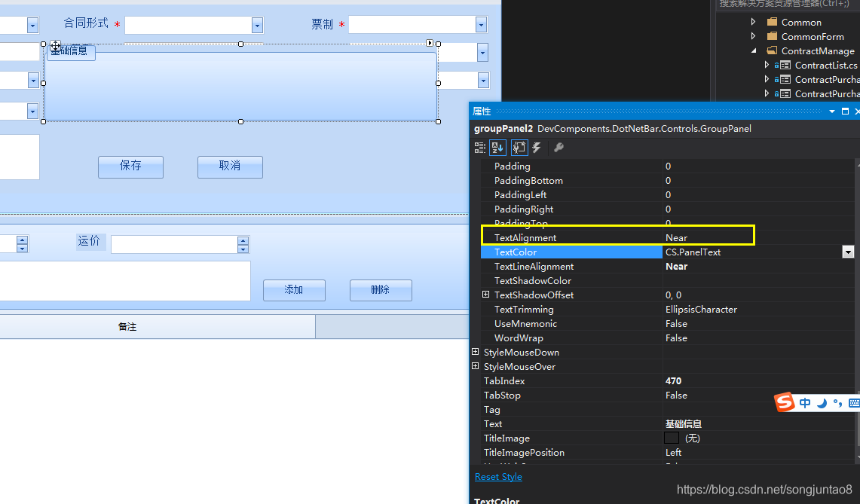Open the Properties window position menu

click(x=832, y=111)
